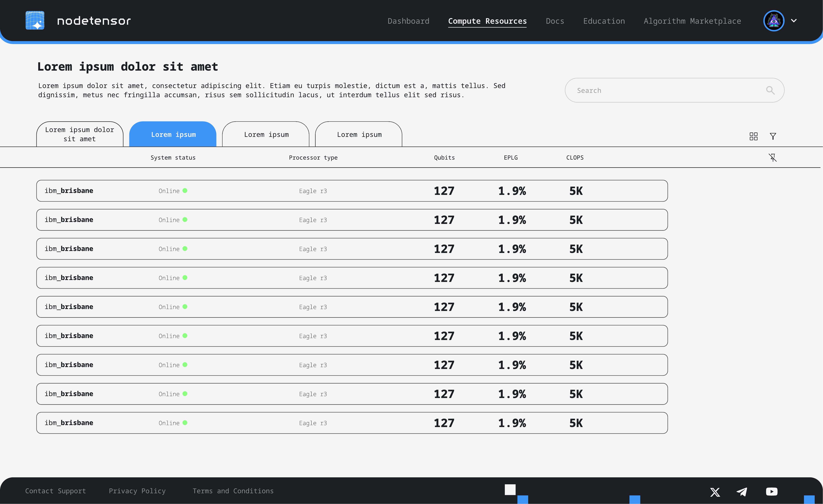The width and height of the screenshot is (823, 504).
Task: Click the nodetensor logo icon
Action: click(35, 21)
